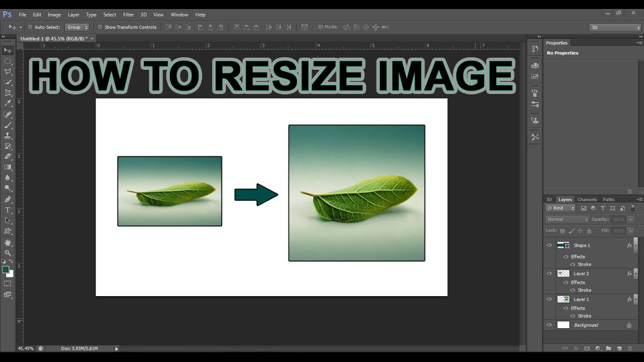Image resolution: width=644 pixels, height=362 pixels.
Task: Select the Eyedropper tool
Action: coord(8,103)
